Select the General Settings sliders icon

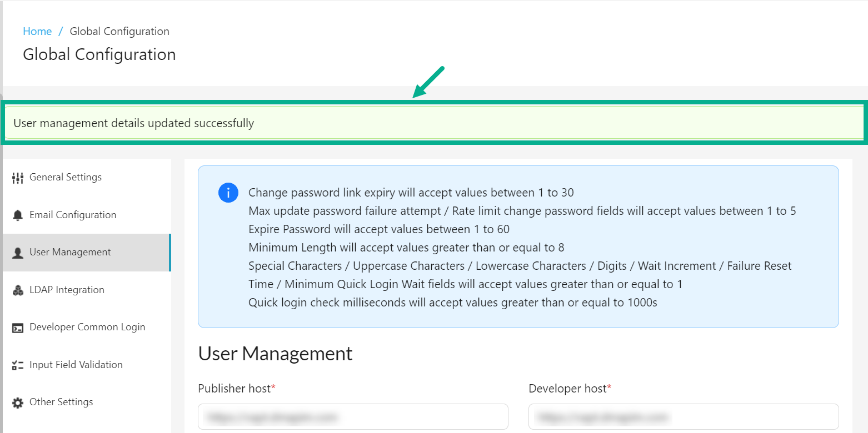pyautogui.click(x=17, y=177)
